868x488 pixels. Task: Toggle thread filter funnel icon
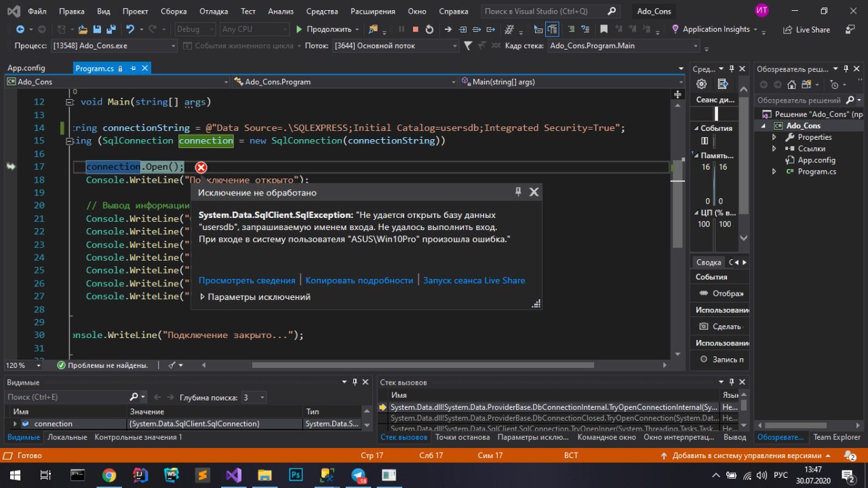(467, 45)
